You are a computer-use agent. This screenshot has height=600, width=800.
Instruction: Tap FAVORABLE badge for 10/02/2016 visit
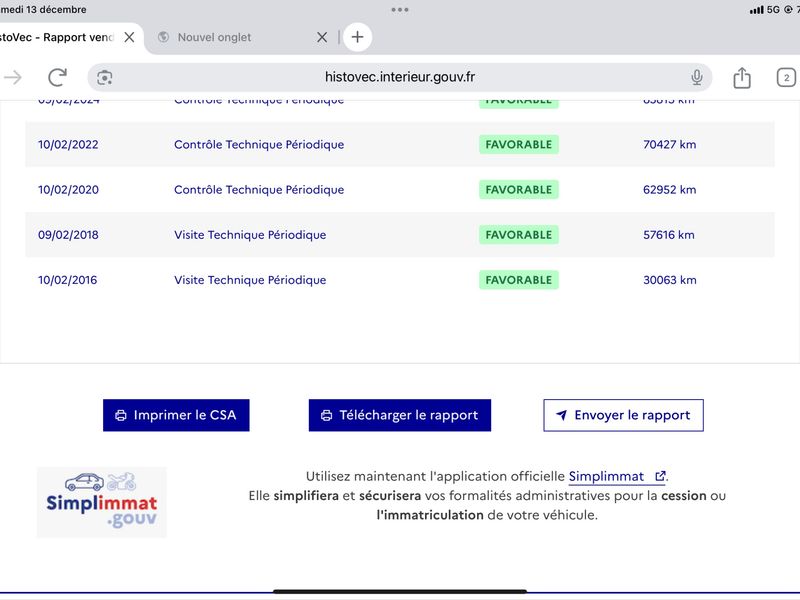pyautogui.click(x=518, y=280)
